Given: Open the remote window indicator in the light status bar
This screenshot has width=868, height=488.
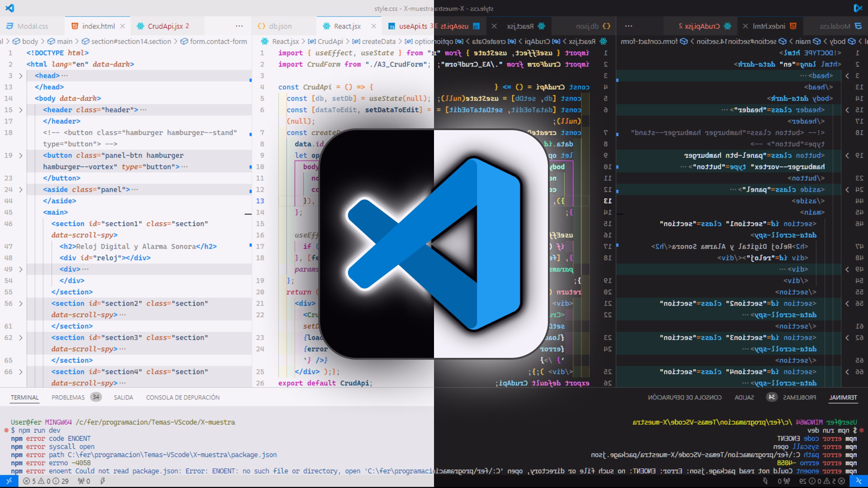Looking at the screenshot, I should coord(9,481).
